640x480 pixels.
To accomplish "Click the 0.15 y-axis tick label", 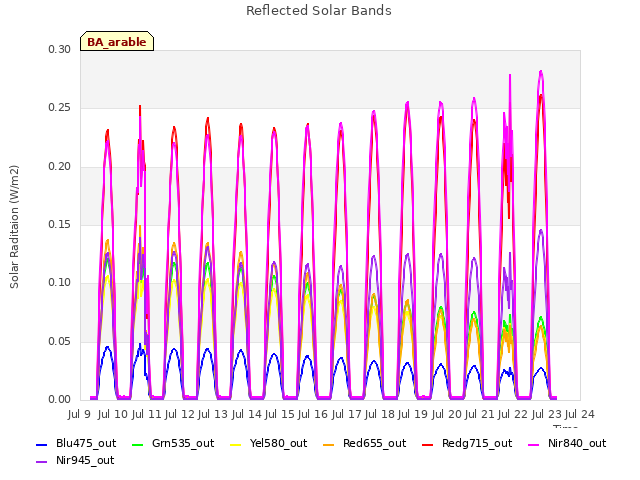I will point(59,224).
